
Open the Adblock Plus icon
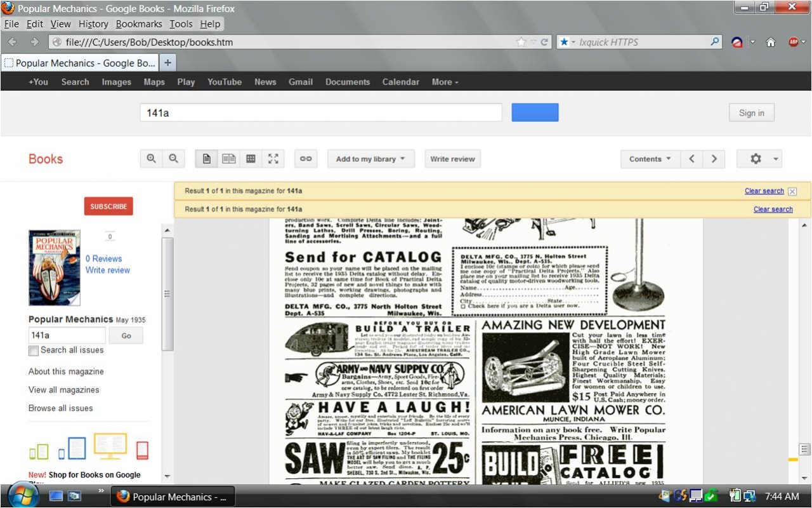(x=793, y=43)
